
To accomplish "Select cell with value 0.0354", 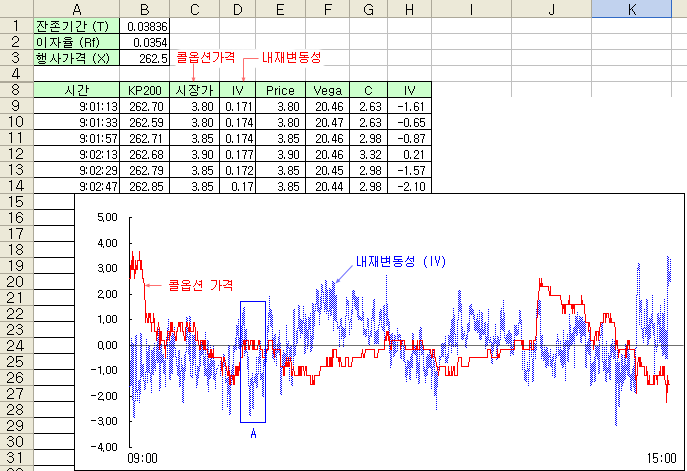I will click(x=146, y=42).
